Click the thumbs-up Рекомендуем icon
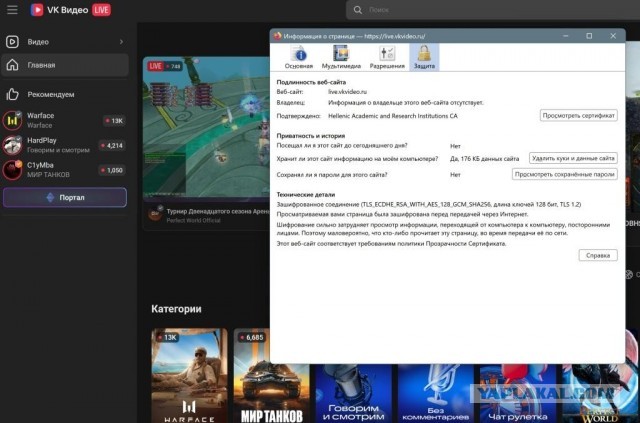 (x=12, y=94)
